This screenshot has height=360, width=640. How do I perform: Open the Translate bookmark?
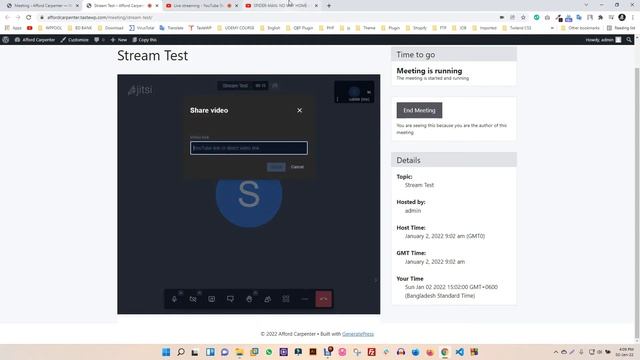171,28
